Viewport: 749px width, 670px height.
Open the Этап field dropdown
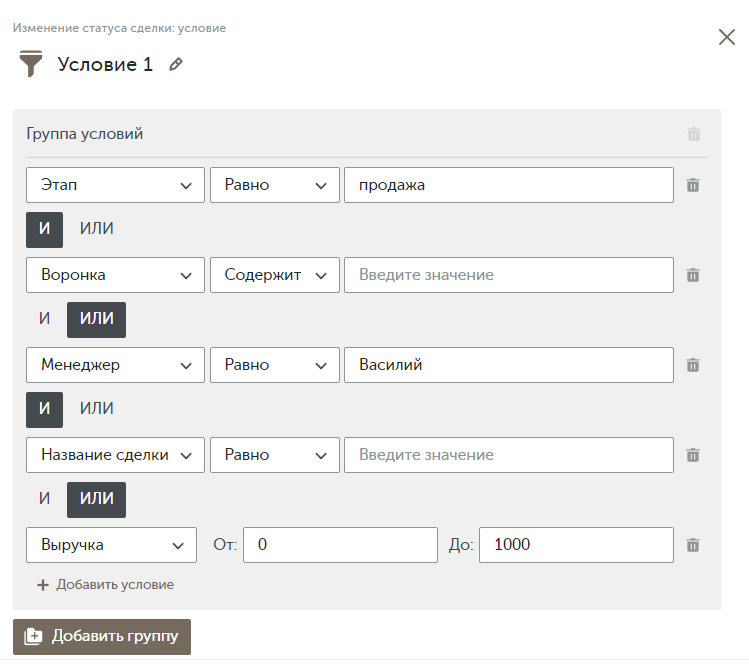pos(115,185)
